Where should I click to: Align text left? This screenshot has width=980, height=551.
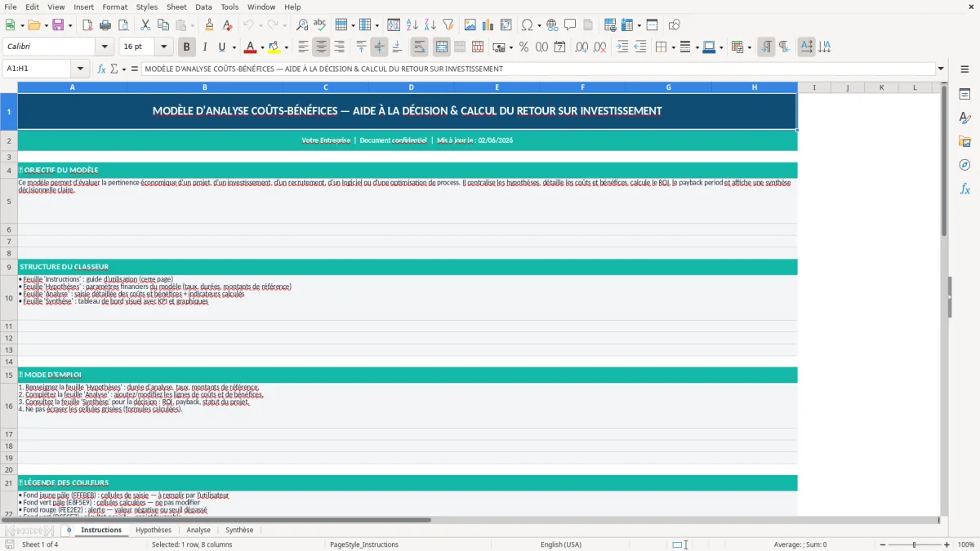point(303,47)
